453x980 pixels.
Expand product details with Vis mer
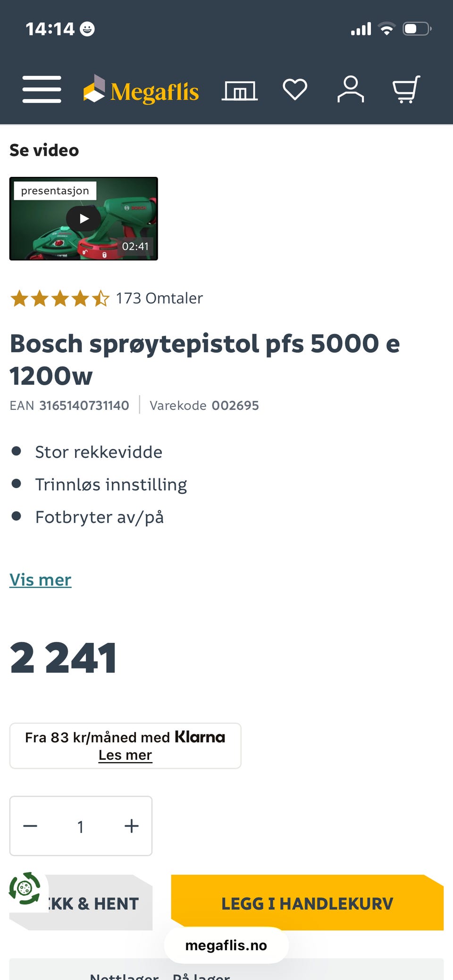[x=41, y=580]
